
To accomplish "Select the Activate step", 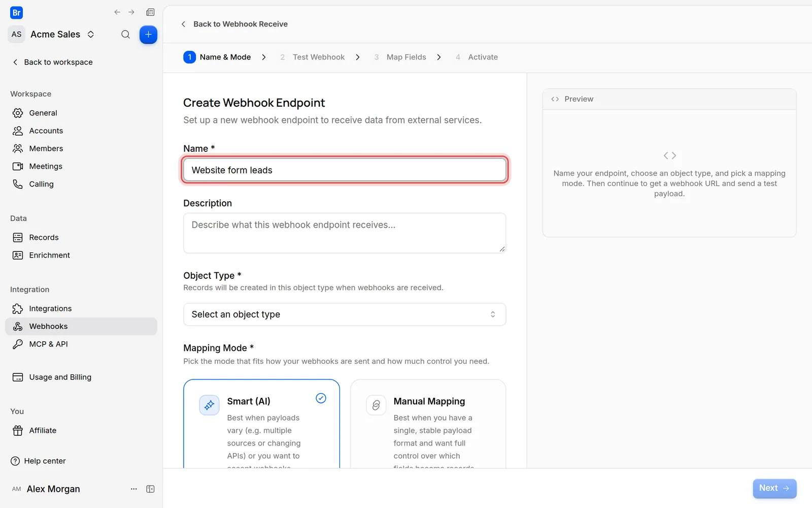I will point(477,57).
